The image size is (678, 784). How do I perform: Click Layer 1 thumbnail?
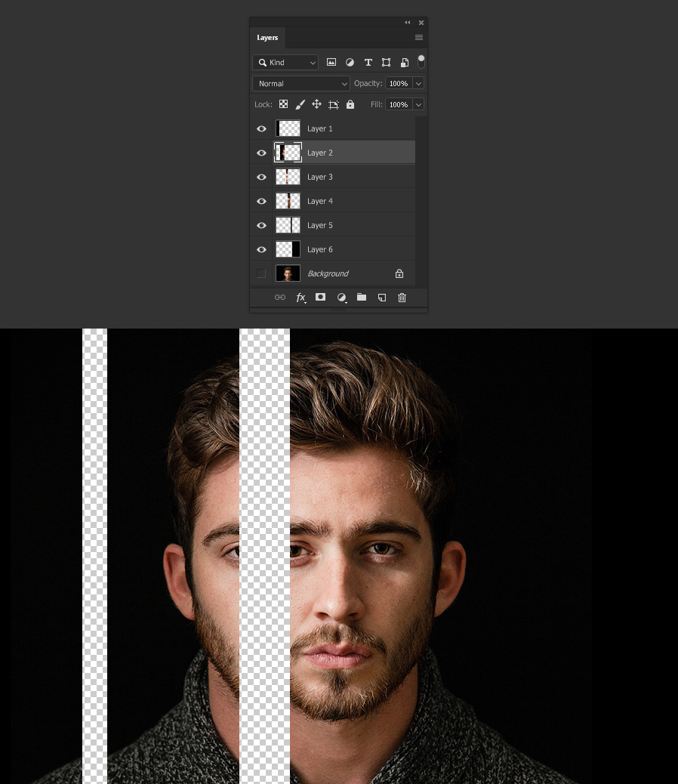click(288, 128)
